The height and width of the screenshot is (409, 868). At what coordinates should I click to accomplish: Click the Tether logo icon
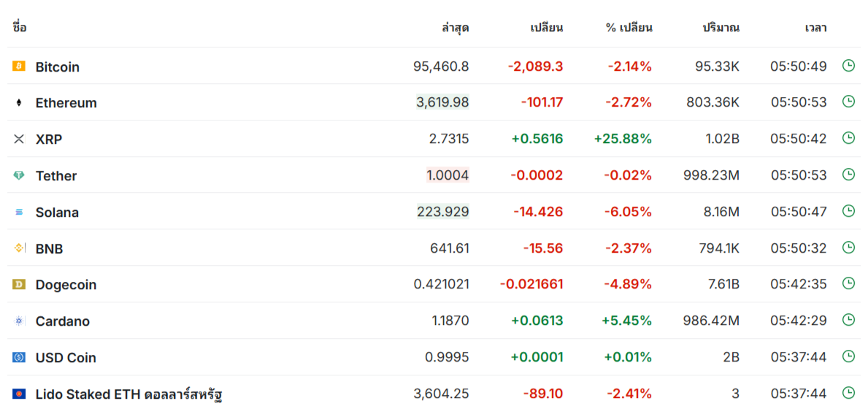[x=19, y=175]
